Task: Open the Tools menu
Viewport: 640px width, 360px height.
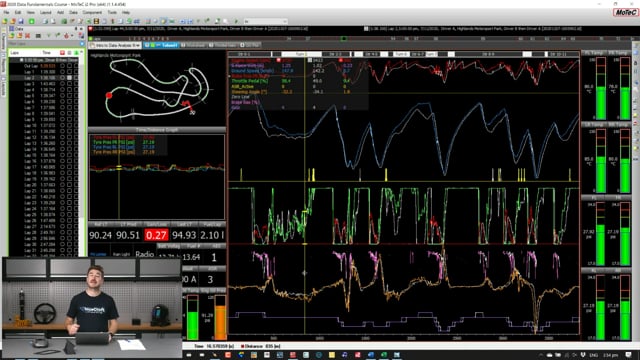Action: click(x=112, y=13)
